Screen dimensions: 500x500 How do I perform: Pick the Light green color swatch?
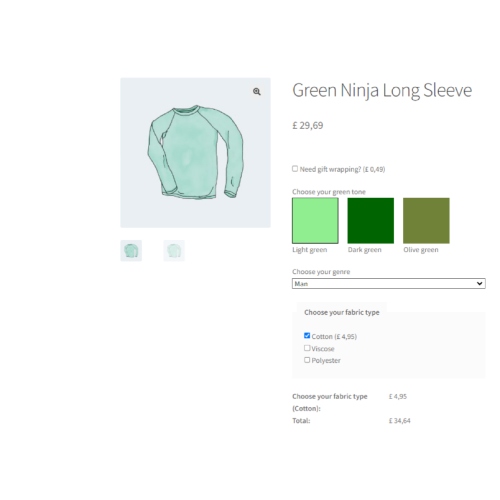pos(315,221)
